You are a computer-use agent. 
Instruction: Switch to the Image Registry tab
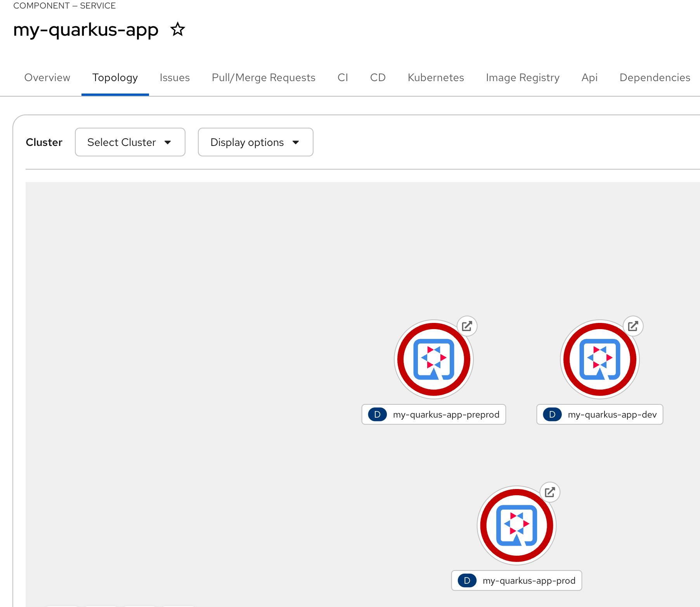pos(522,78)
